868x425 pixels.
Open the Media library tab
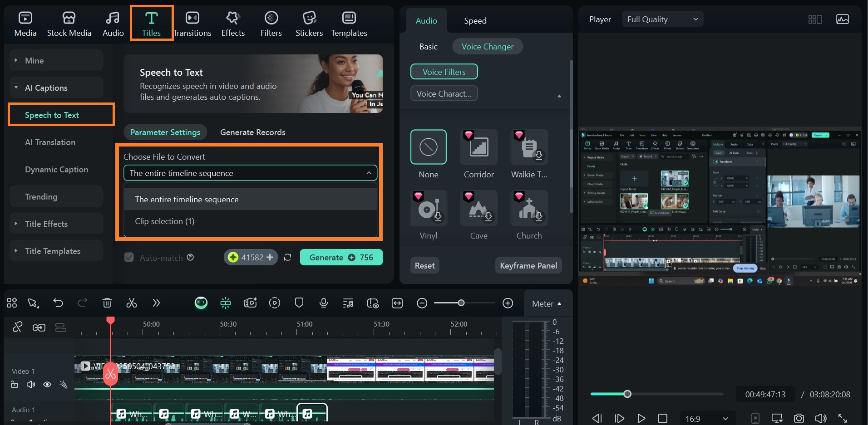pos(25,24)
